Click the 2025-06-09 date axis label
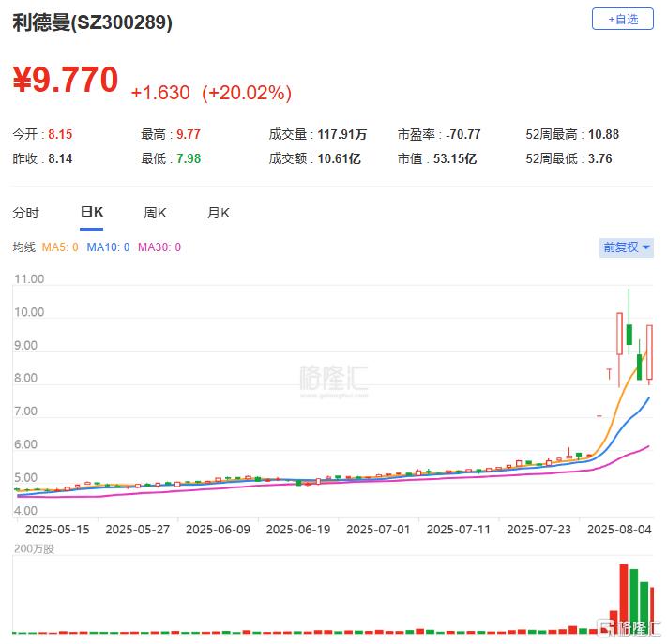 point(218,530)
